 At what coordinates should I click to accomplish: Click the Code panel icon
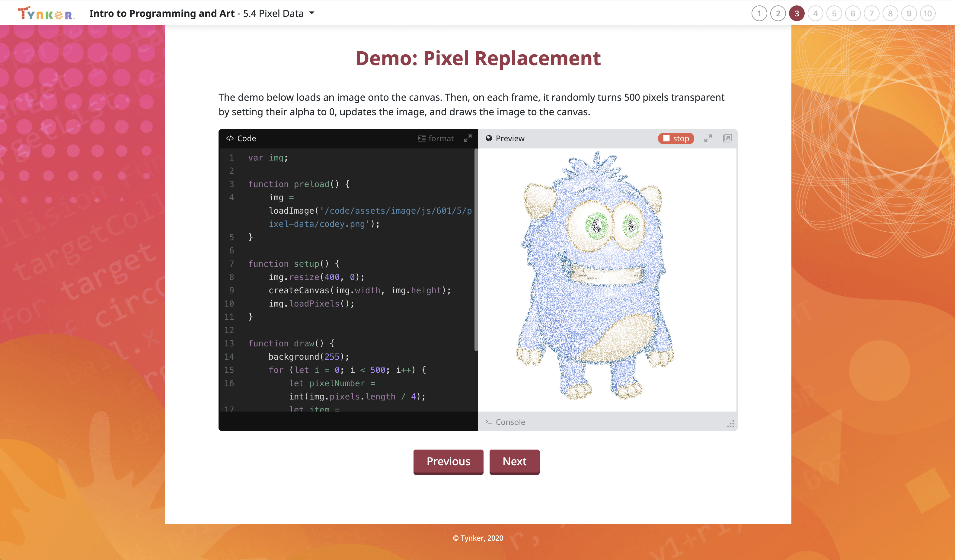pos(230,138)
